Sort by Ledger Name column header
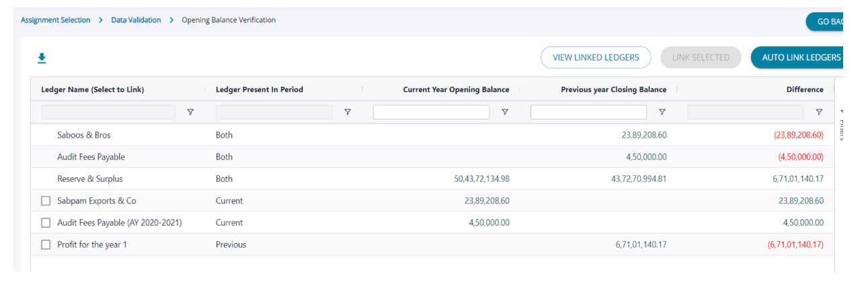868x286 pixels. pyautogui.click(x=93, y=89)
